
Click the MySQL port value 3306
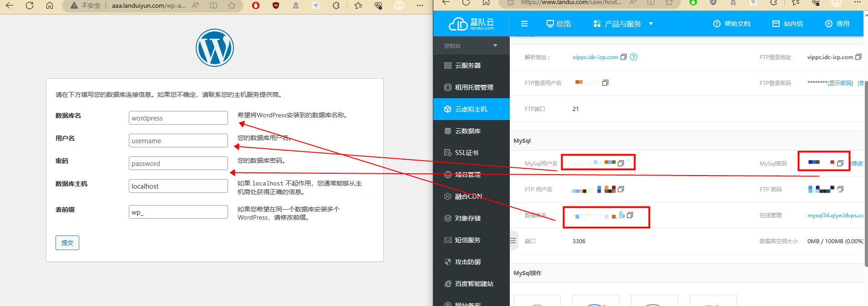point(579,241)
